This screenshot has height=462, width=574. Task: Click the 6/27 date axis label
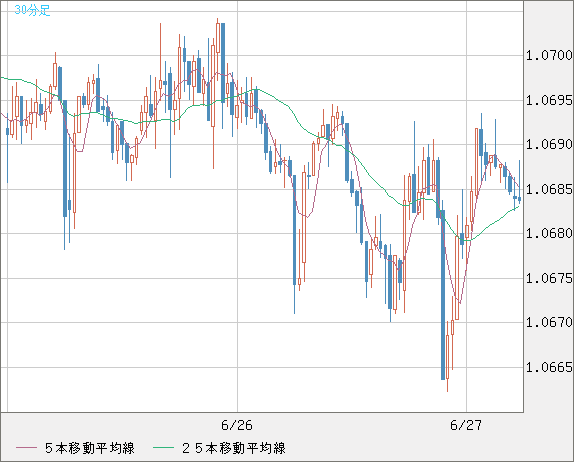(466, 425)
